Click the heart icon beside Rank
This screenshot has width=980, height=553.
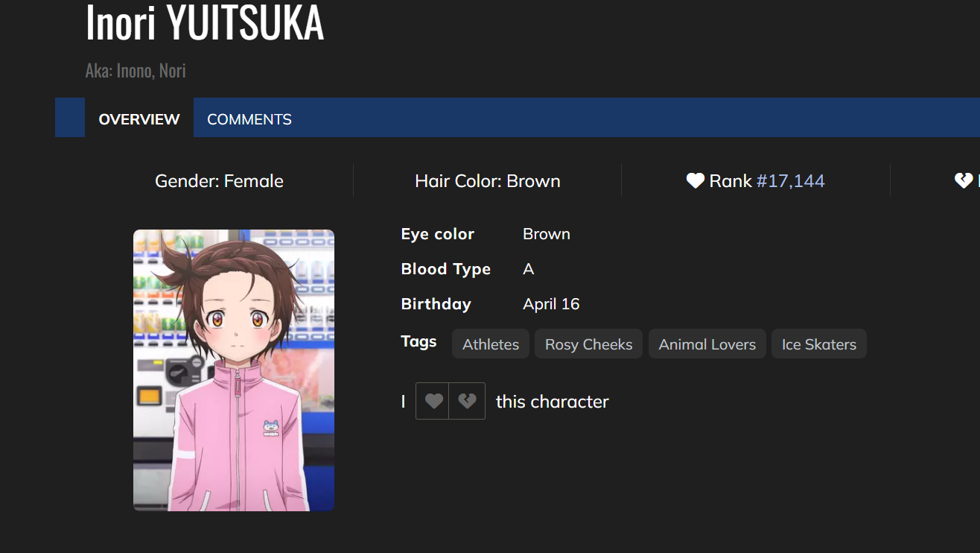coord(695,181)
